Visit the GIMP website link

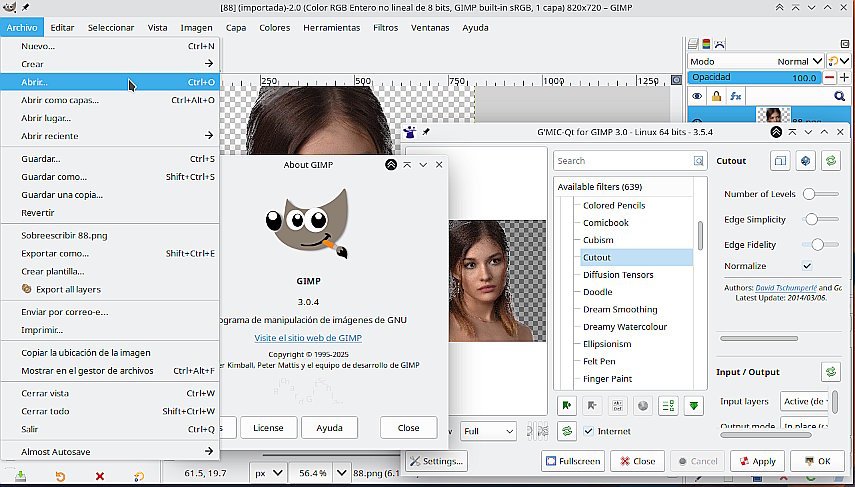coord(308,338)
